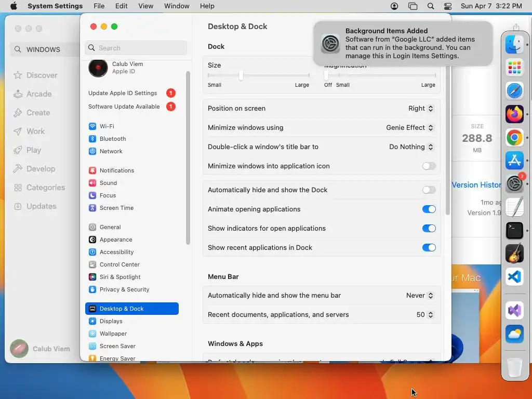Open the View menu
This screenshot has width=532, height=399.
click(x=145, y=6)
